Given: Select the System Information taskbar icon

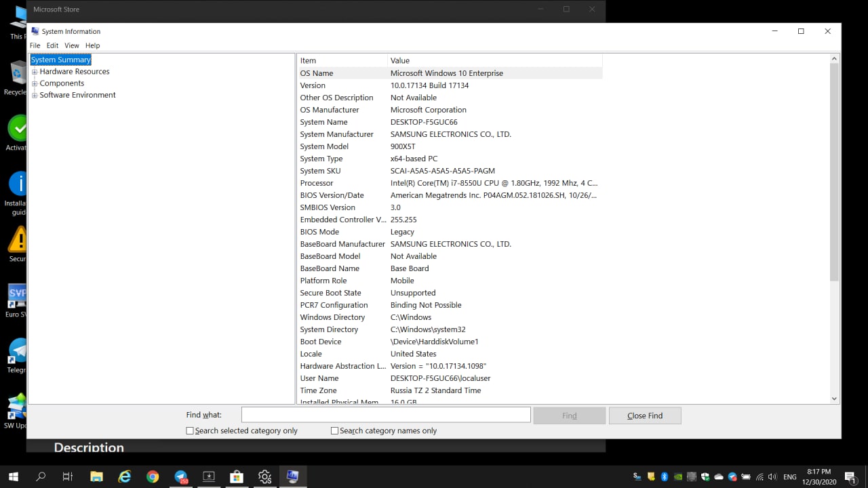Looking at the screenshot, I should tap(293, 476).
